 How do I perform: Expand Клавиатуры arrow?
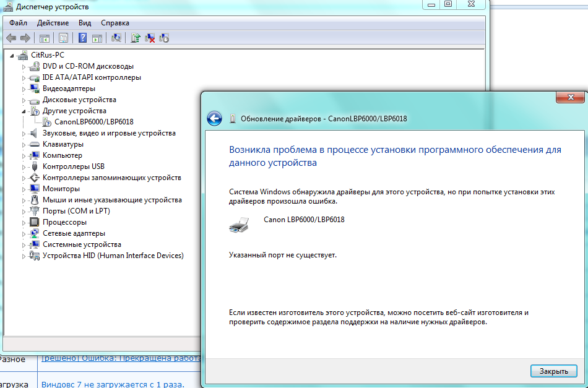click(24, 145)
